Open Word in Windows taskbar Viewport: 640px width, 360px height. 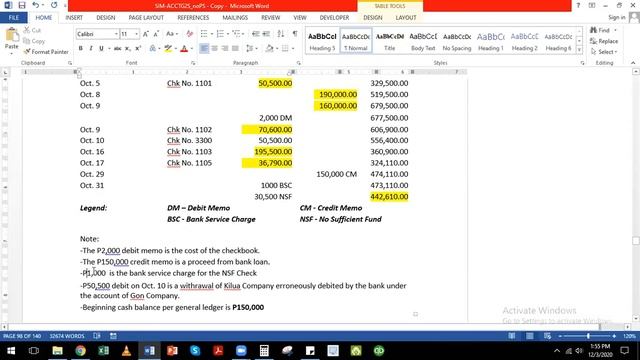point(149,351)
